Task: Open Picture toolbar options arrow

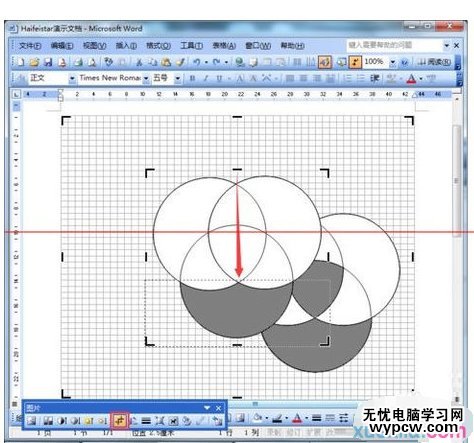Action: coord(207,408)
